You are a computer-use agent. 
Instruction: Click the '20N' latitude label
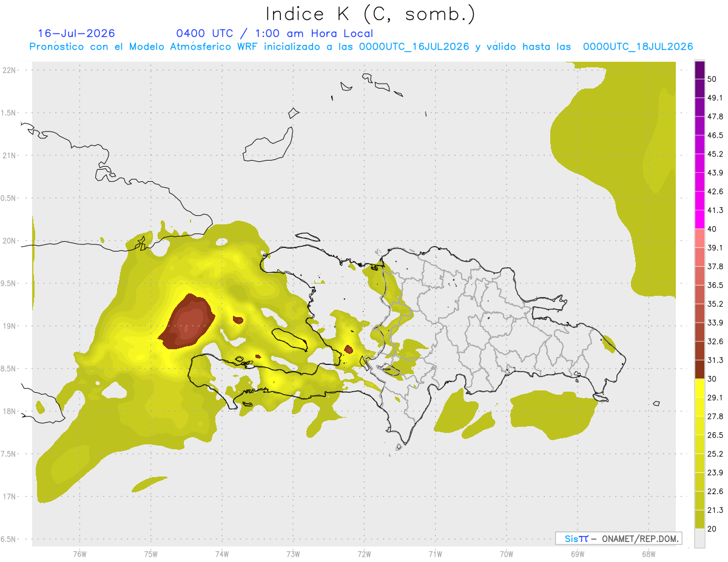(x=9, y=241)
